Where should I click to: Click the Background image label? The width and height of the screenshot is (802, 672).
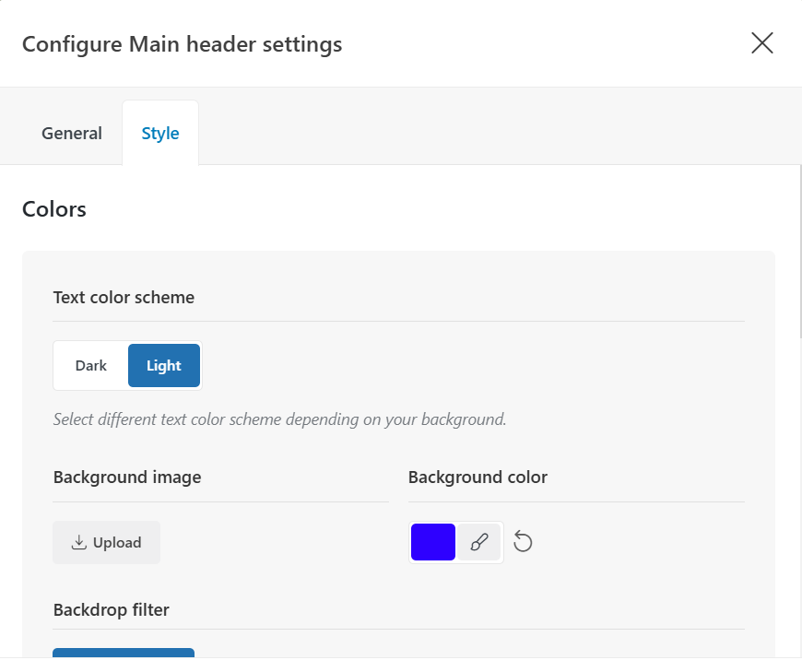[x=127, y=477]
